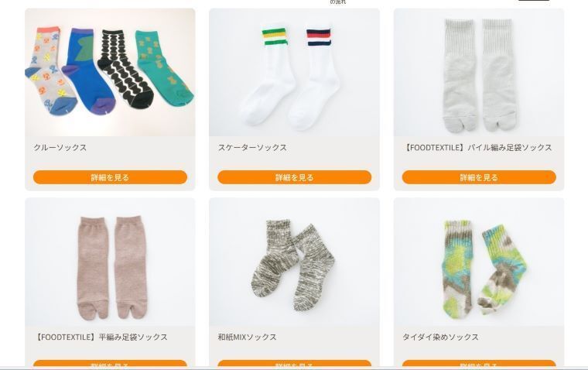The width and height of the screenshot is (588, 370).
Task: Click the スケーターソックス product title
Action: pyautogui.click(x=252, y=148)
